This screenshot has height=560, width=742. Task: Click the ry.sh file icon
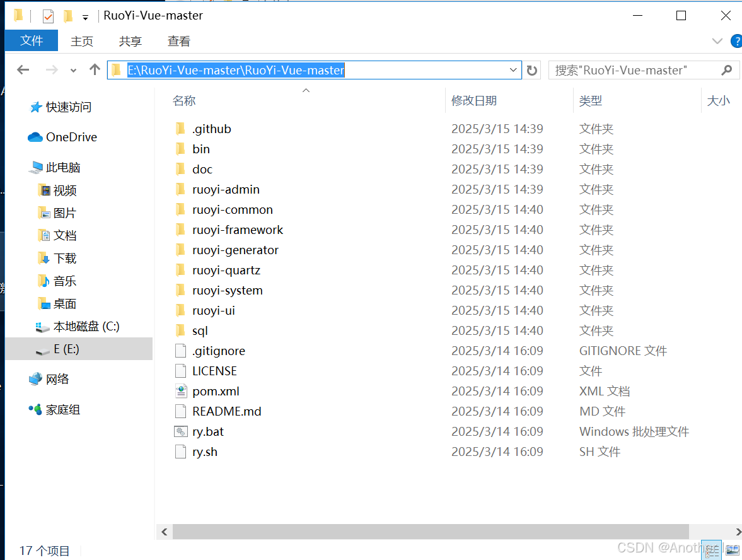[180, 452]
